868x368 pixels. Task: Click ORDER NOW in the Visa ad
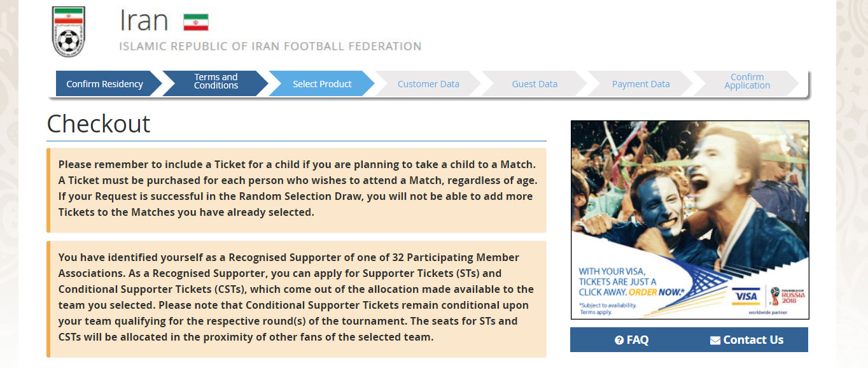click(x=656, y=292)
